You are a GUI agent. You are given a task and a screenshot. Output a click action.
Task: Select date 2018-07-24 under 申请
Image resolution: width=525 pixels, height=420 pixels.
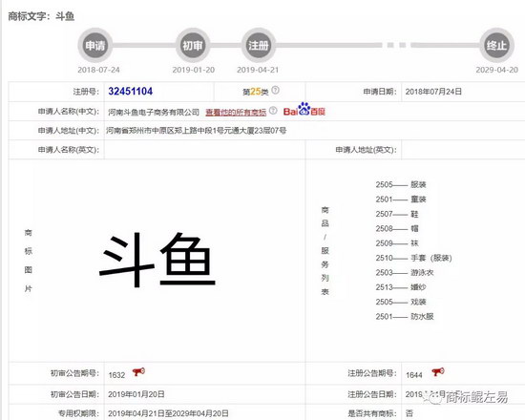pyautogui.click(x=98, y=70)
